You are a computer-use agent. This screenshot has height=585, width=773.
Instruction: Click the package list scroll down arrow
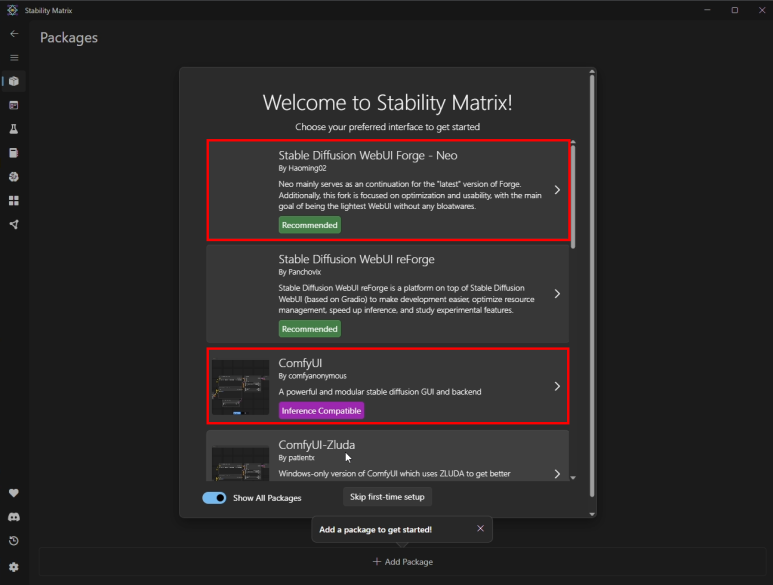(x=573, y=477)
